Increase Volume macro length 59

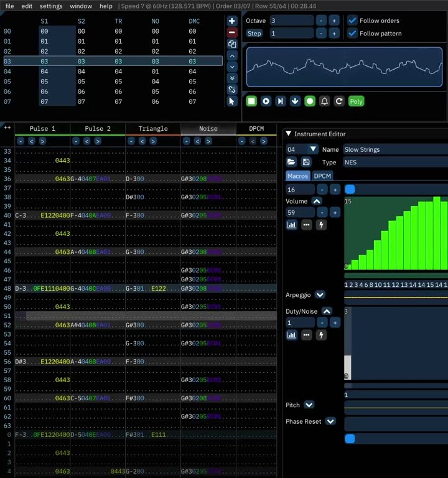coord(335,212)
